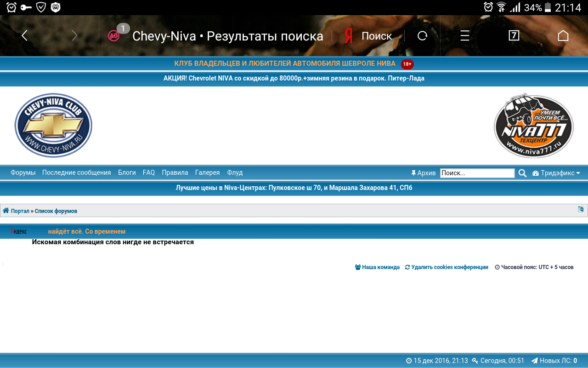Screen dimensions: 588x368
Task: Expand the Тридэфикс user dropdown
Action: pos(556,173)
